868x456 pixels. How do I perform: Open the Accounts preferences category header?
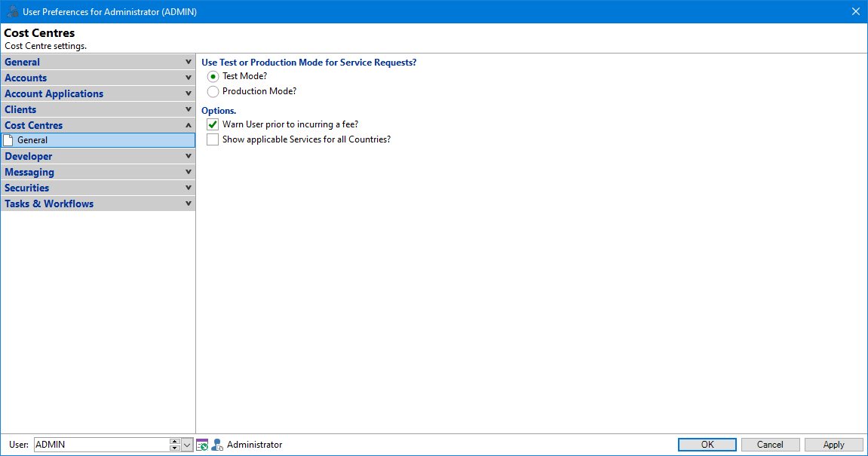pos(98,78)
